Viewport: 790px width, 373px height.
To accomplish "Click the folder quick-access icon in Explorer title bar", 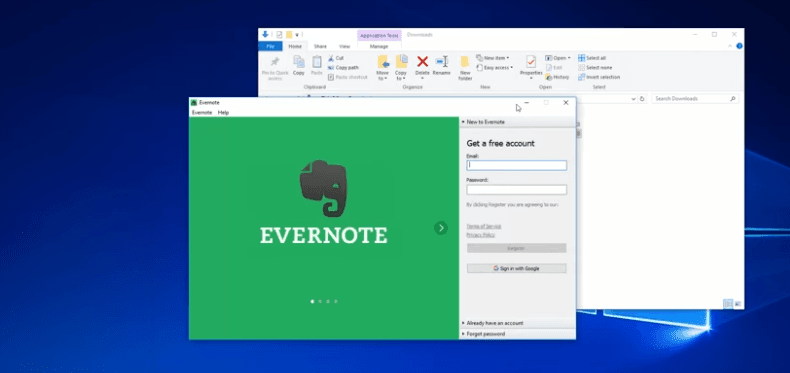I will tap(289, 35).
